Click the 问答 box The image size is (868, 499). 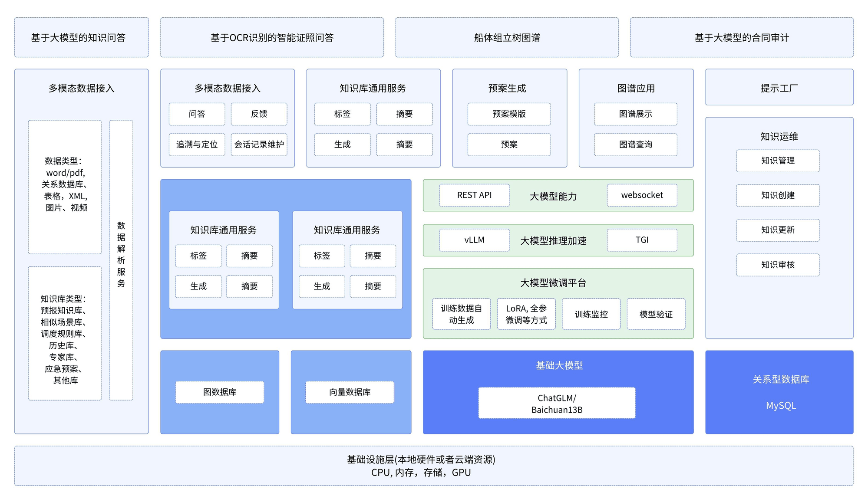197,114
